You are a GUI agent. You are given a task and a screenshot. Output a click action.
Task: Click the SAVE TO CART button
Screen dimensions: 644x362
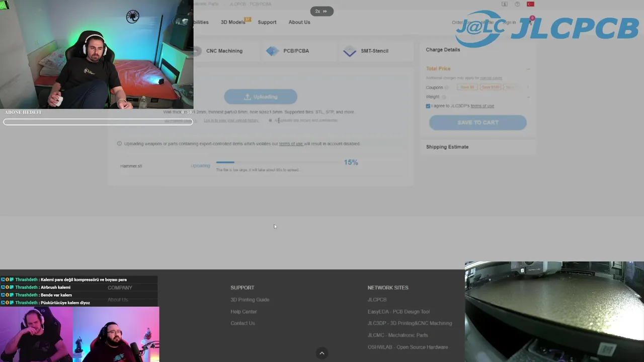(x=478, y=123)
